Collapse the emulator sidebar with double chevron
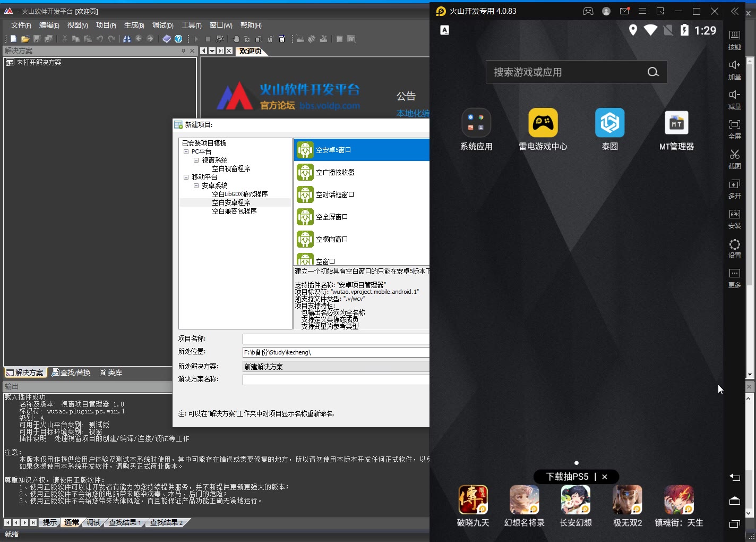Viewport: 756px width, 542px height. [735, 11]
